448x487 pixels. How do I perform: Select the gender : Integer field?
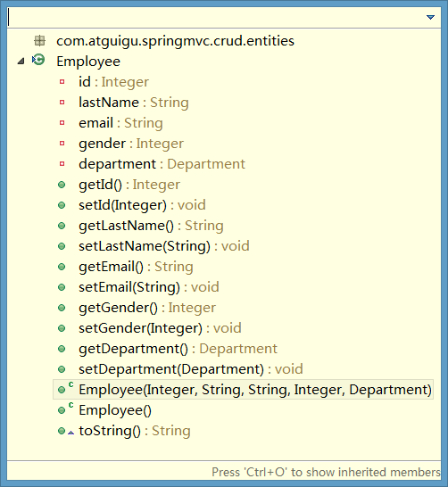point(131,144)
